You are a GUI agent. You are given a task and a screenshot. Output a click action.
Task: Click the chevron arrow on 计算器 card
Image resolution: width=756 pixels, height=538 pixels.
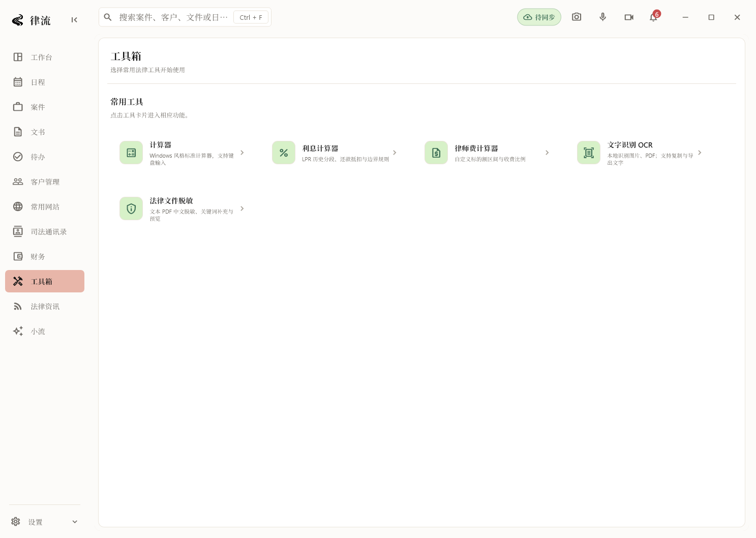coord(242,153)
